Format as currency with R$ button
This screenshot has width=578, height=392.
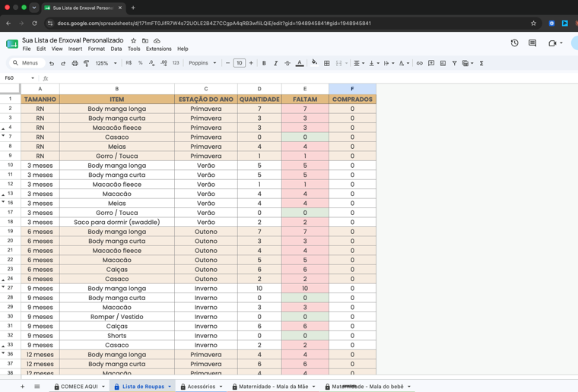tap(129, 63)
